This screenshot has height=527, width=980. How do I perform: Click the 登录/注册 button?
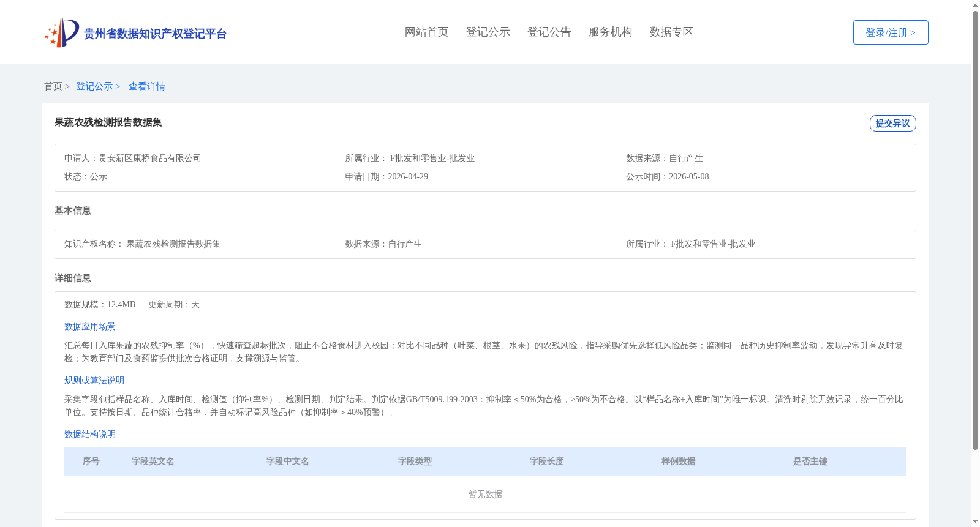(x=891, y=32)
